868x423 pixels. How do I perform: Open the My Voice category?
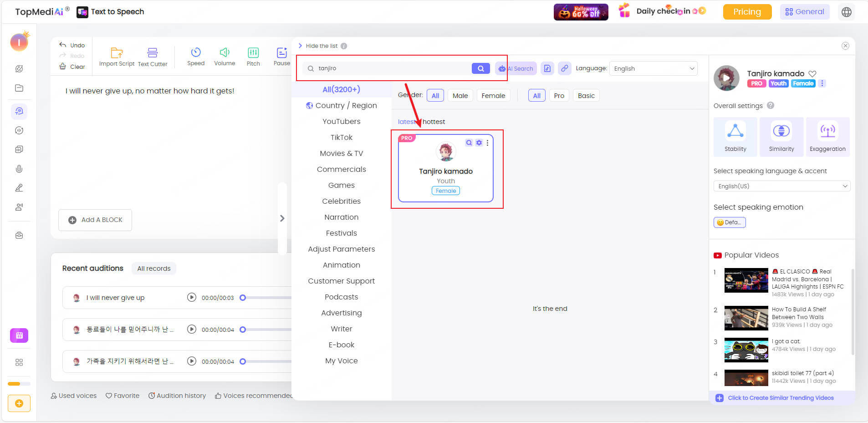pyautogui.click(x=341, y=361)
